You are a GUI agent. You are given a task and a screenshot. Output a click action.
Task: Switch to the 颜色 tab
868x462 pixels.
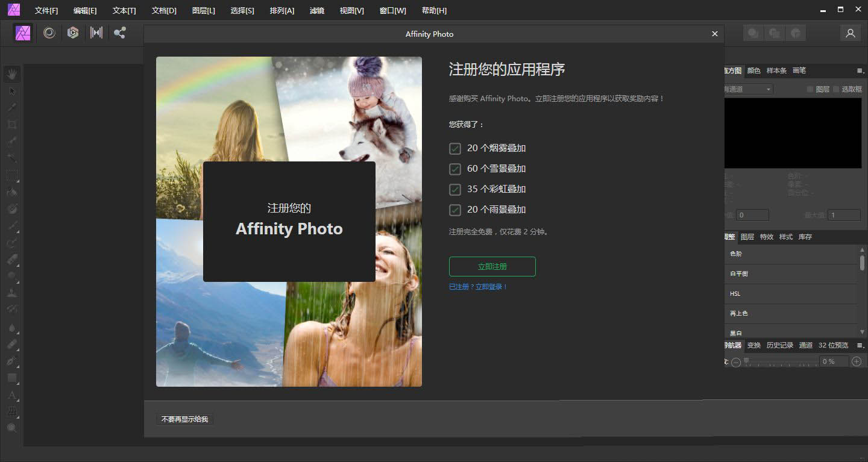click(x=753, y=70)
